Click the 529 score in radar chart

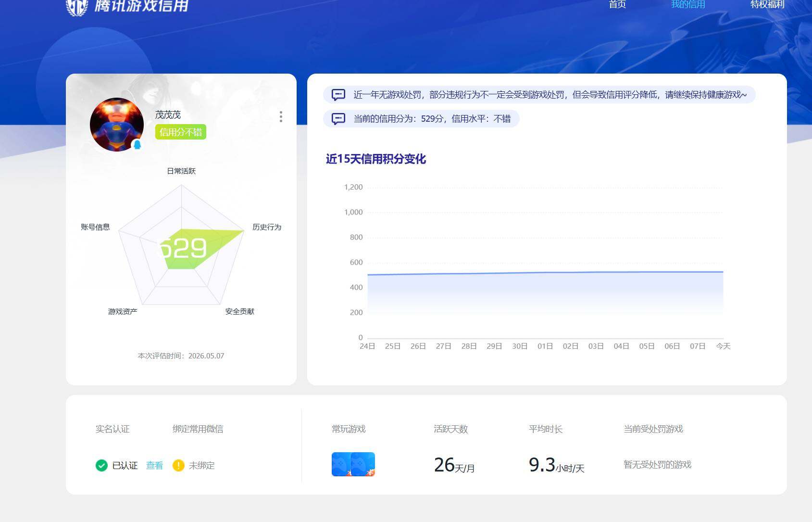point(183,249)
